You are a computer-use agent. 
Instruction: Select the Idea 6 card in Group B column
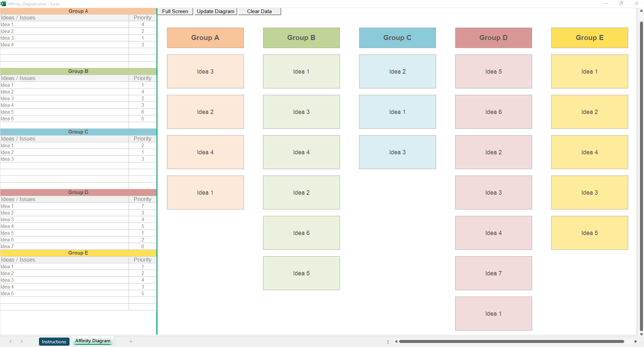(x=301, y=233)
